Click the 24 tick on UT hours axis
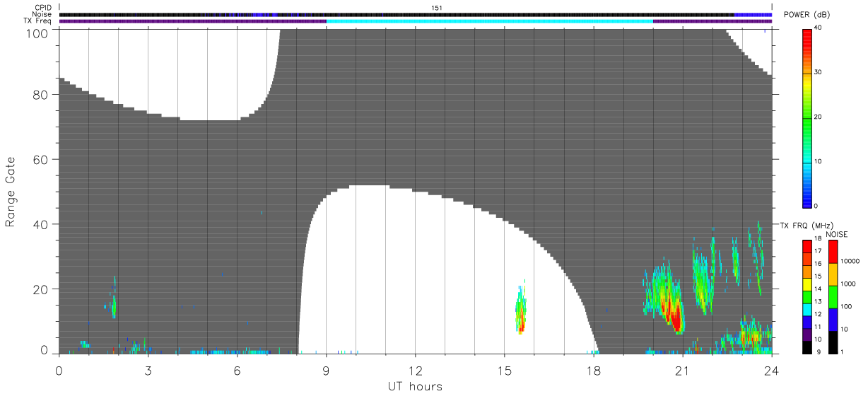Image resolution: width=868 pixels, height=401 pixels. click(x=771, y=370)
